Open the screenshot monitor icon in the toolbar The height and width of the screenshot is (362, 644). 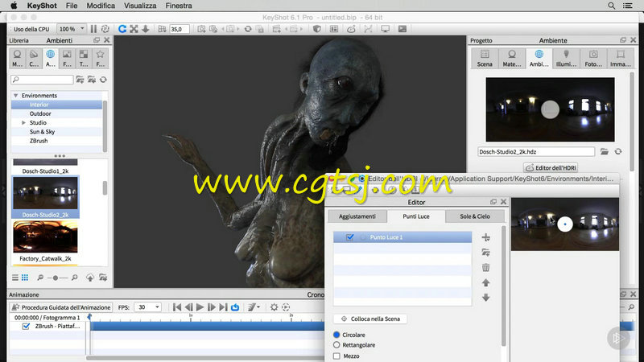[385, 29]
